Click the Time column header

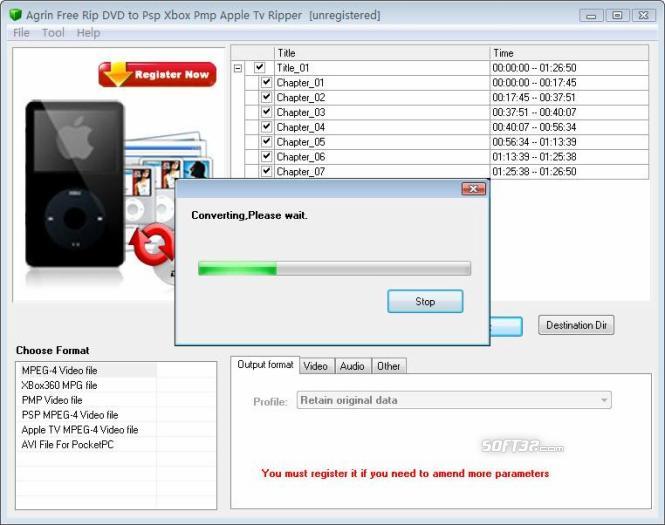569,53
